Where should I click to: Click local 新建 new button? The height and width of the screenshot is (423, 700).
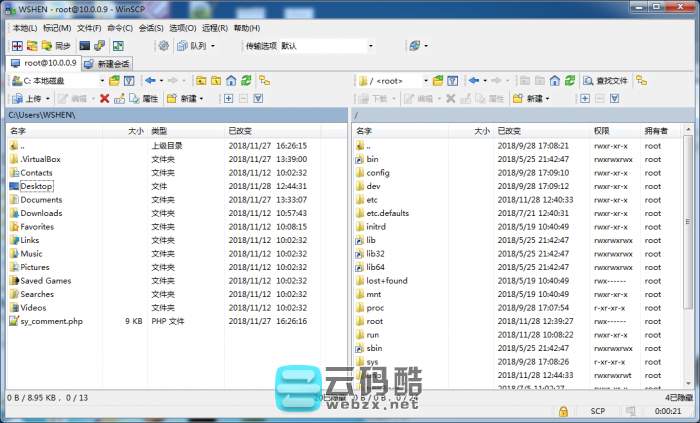[182, 99]
